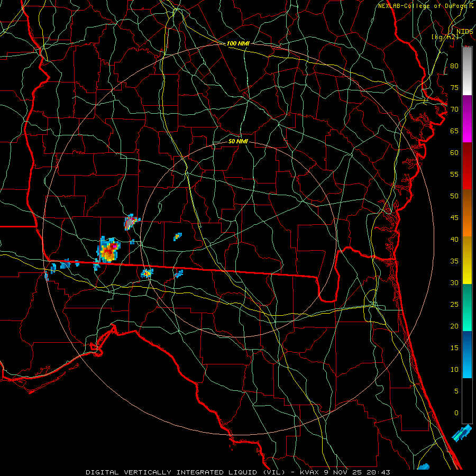Image resolution: width=476 pixels, height=476 pixels.
Task: Click the 30 value on the color scale
Action: [454, 283]
